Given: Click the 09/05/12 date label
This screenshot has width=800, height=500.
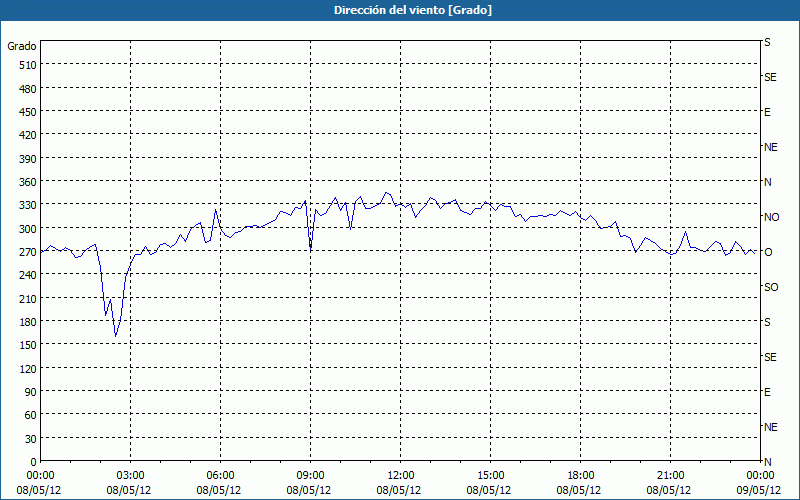Looking at the screenshot, I should (x=759, y=490).
